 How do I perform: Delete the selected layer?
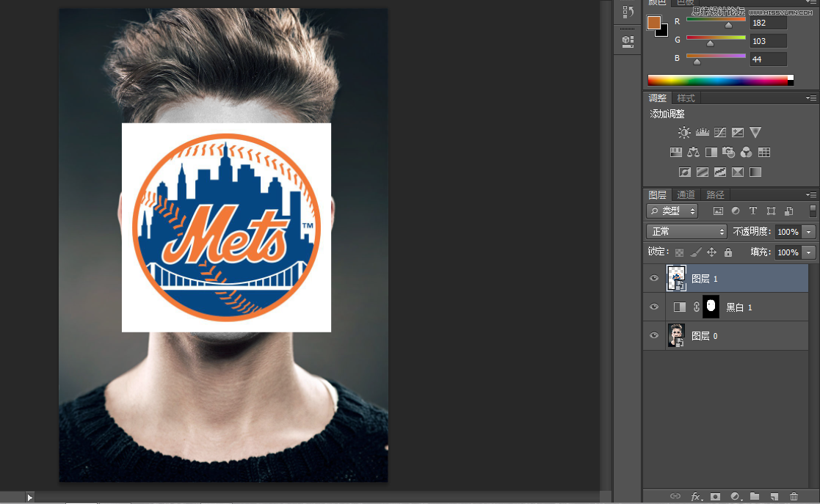pyautogui.click(x=794, y=496)
